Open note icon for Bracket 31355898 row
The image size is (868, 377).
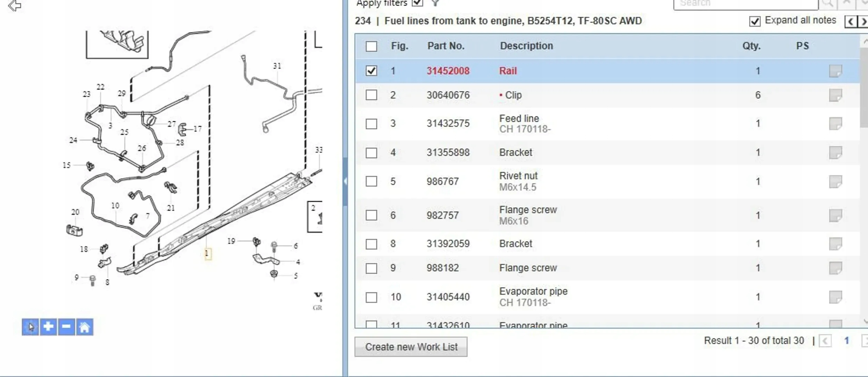pyautogui.click(x=835, y=152)
